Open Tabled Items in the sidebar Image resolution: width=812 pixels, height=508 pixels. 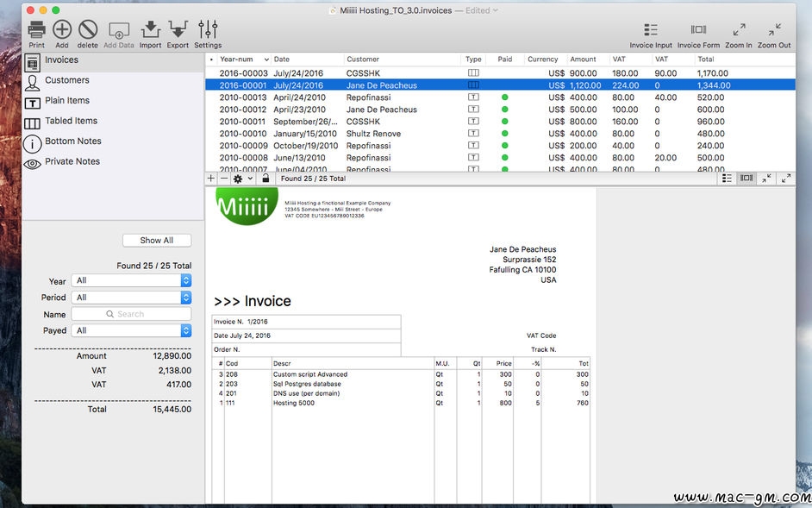114,122
